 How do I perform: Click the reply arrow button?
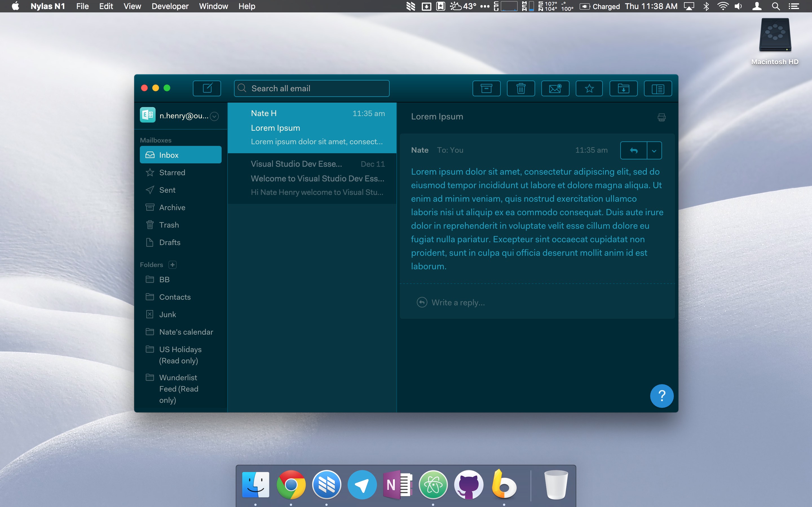click(x=634, y=151)
